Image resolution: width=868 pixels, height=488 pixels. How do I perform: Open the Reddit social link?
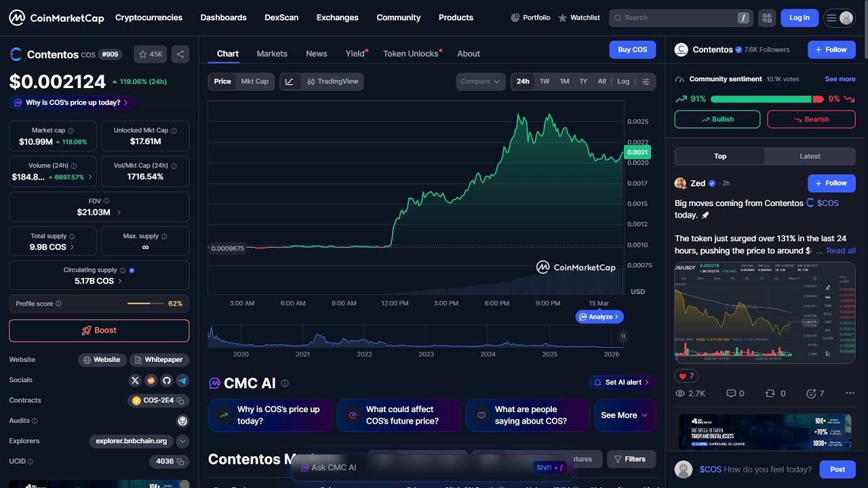(x=151, y=380)
